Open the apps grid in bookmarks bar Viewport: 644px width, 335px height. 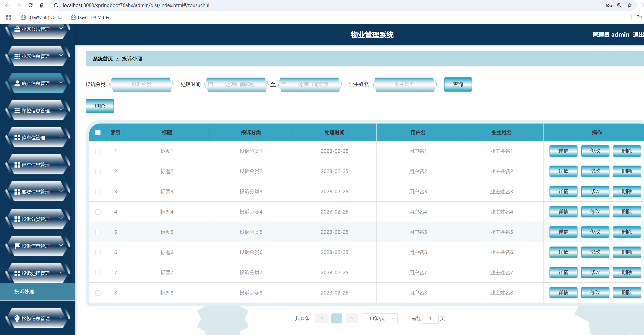pos(8,17)
